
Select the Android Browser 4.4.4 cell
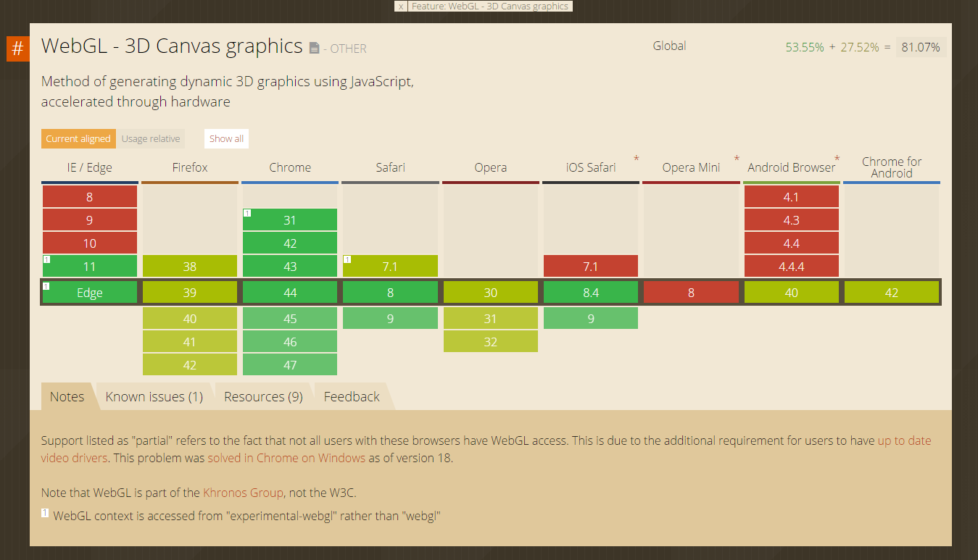[792, 266]
